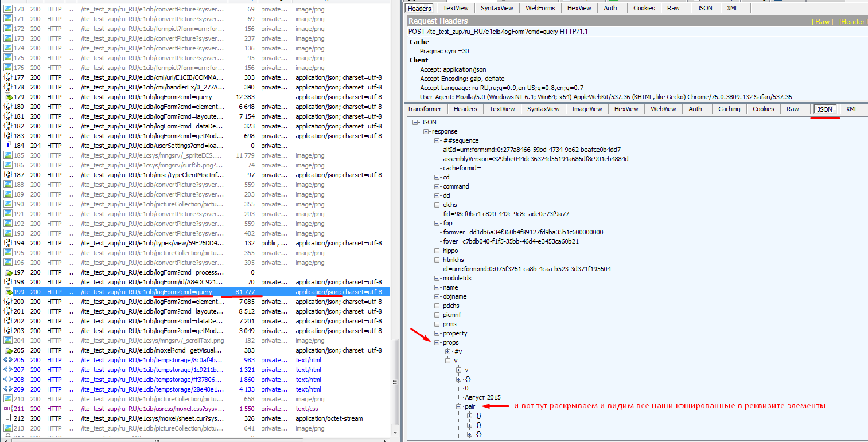The height and width of the screenshot is (442, 868).
Task: Click the CSS icon of session 211
Action: pyautogui.click(x=8, y=409)
